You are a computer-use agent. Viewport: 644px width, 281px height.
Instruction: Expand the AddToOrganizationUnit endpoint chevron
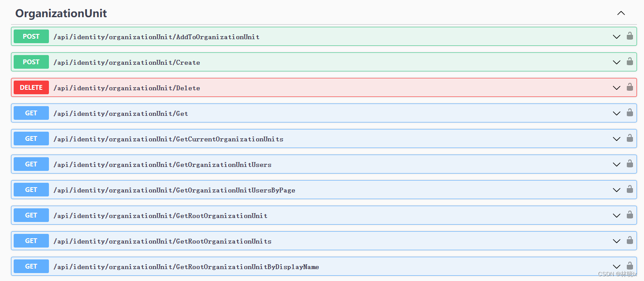[x=617, y=37]
